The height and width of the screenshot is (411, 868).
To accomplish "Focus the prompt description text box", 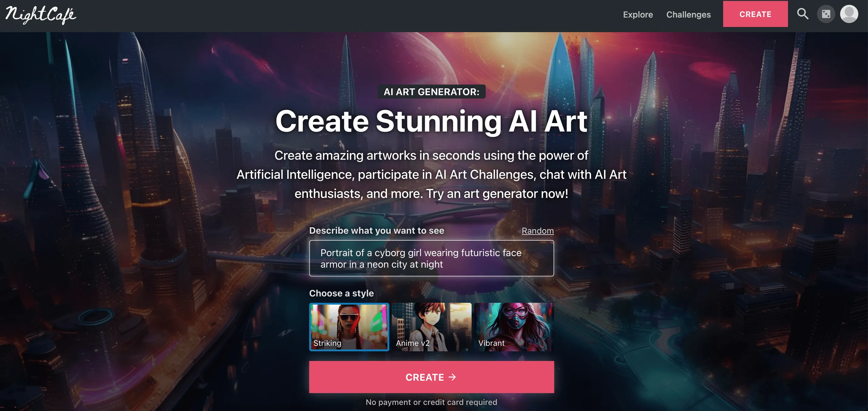I will [x=431, y=259].
